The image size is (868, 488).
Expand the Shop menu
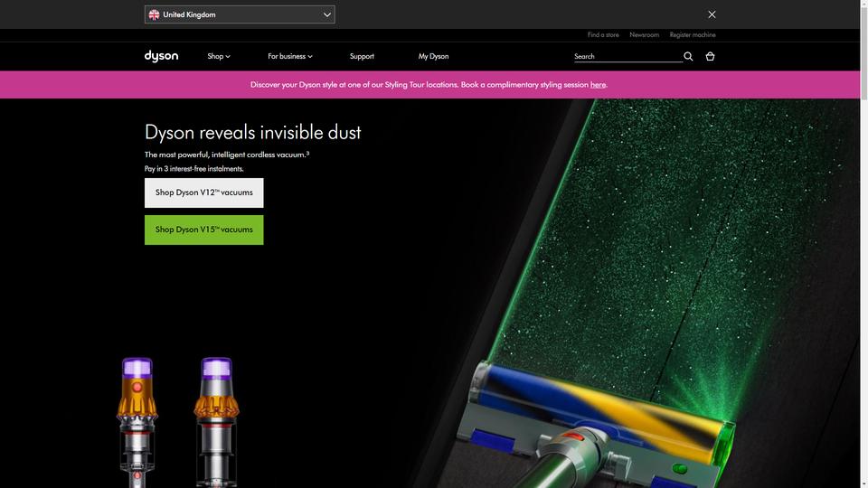click(219, 56)
